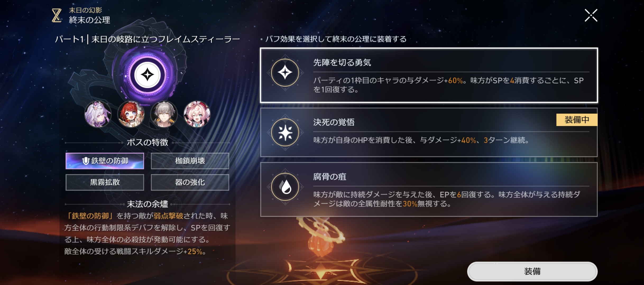Click the four-point star icon of 先陣を切る勇気
Image resolution: width=644 pixels, height=285 pixels.
pyautogui.click(x=285, y=73)
